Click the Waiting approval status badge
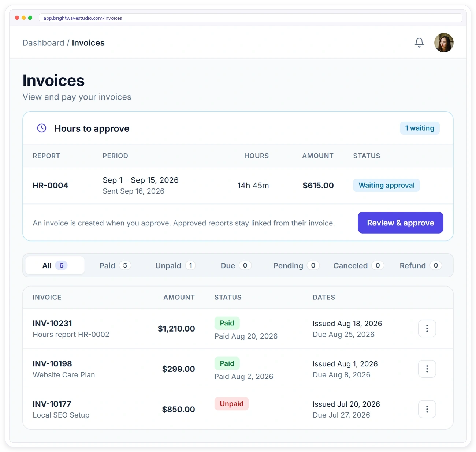 click(x=386, y=185)
